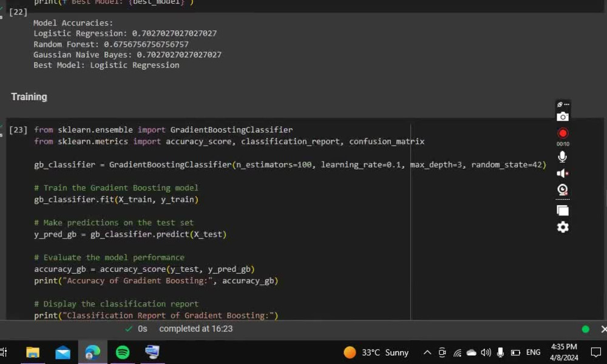Click the microphone tray icon

coord(500,352)
